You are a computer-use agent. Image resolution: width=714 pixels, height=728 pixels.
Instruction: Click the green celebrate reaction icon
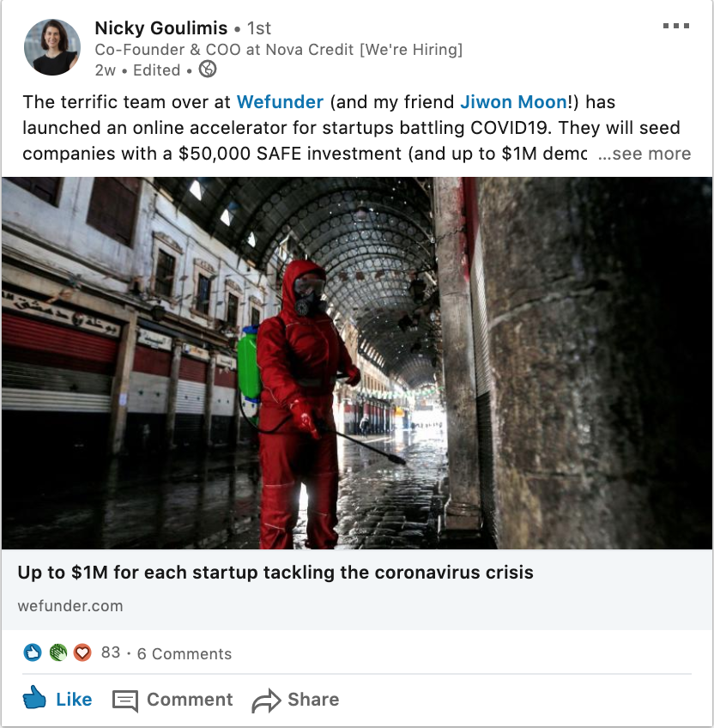pyautogui.click(x=58, y=652)
